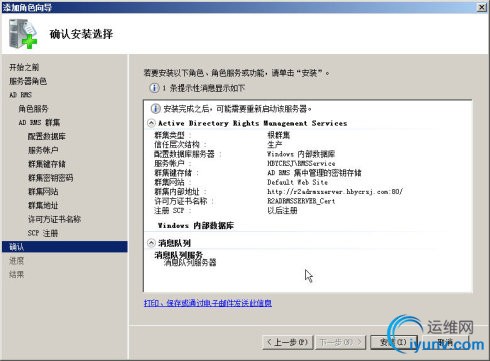
Task: Click the 以后注册 SCP value
Action: pos(282,211)
